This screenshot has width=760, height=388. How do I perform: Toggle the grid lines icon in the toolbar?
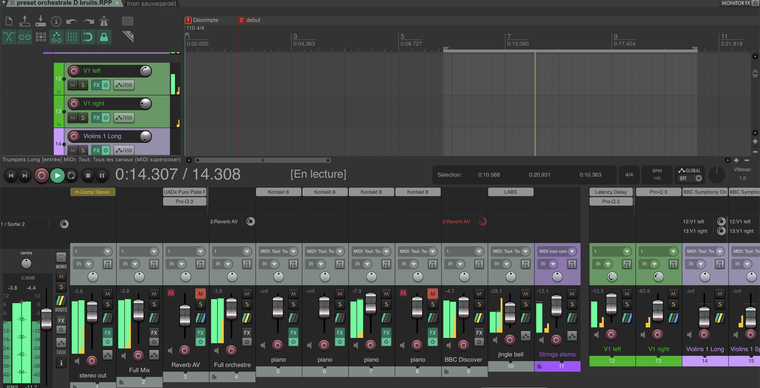72,37
